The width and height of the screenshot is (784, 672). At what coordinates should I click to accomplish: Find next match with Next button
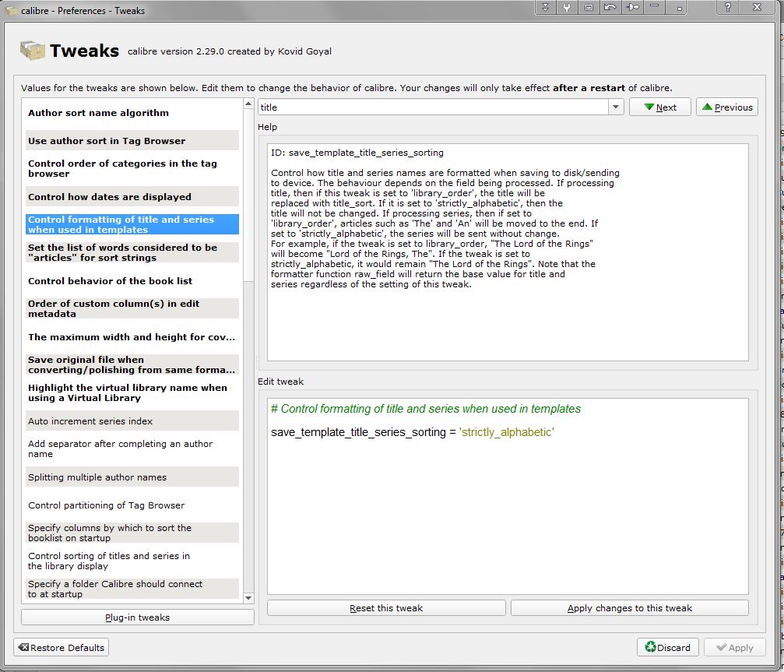(660, 107)
